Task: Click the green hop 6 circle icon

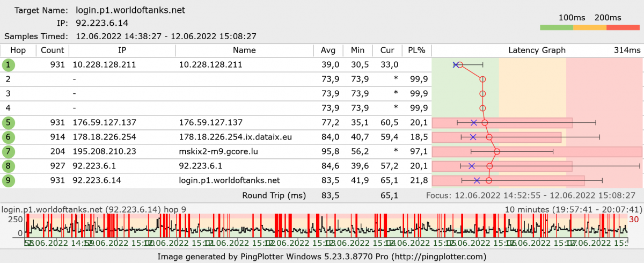Action: (x=9, y=137)
